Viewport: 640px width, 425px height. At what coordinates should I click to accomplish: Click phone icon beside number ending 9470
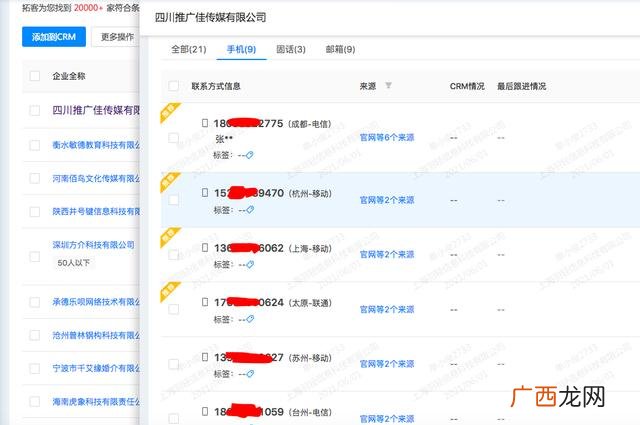205,192
